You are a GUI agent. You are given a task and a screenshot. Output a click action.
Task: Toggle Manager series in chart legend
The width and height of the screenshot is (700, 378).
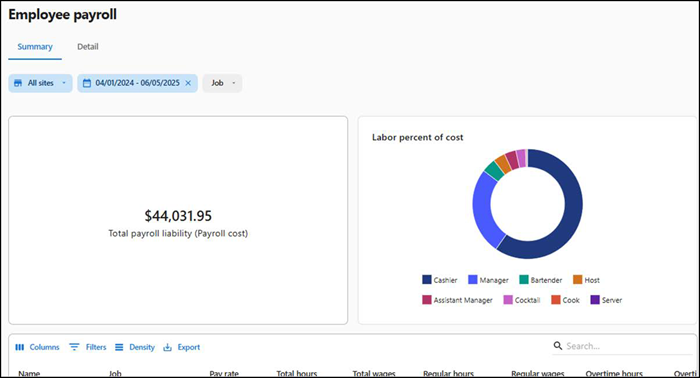point(488,280)
